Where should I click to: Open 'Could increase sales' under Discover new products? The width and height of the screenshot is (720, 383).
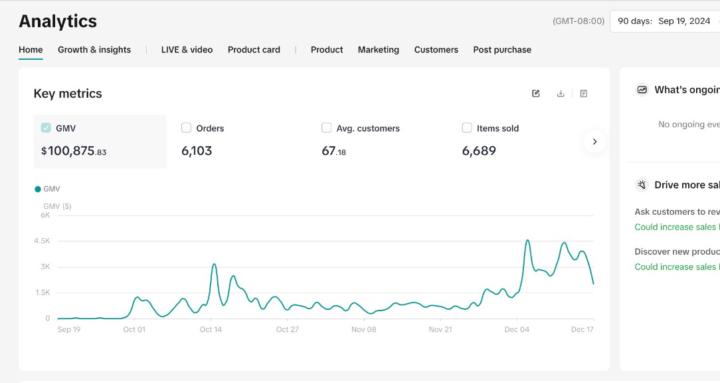(x=677, y=267)
